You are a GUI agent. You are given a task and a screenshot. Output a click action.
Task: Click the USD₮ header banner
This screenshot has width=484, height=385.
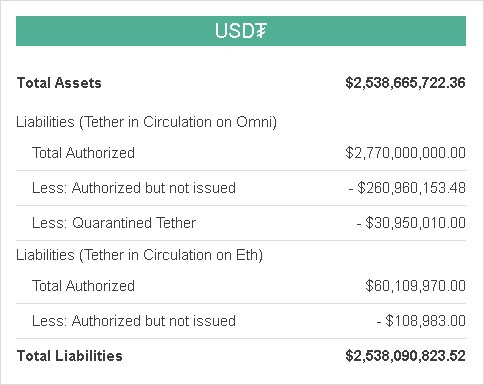[241, 31]
